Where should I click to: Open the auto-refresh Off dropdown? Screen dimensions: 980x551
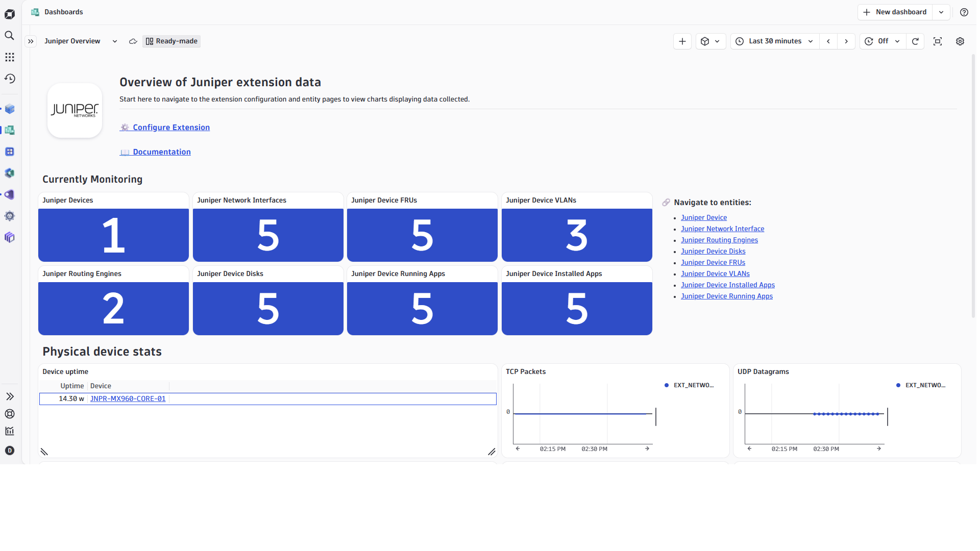pos(883,41)
